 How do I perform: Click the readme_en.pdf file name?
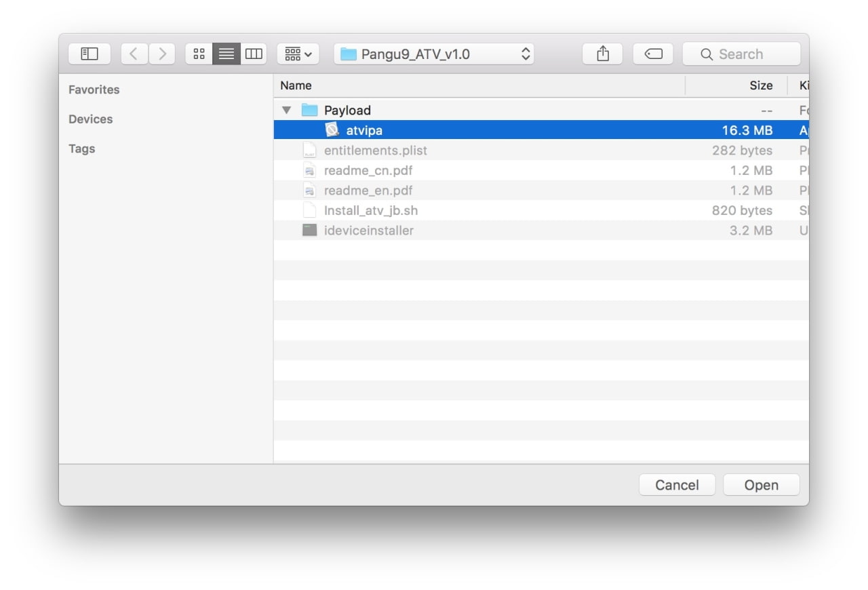pos(368,191)
